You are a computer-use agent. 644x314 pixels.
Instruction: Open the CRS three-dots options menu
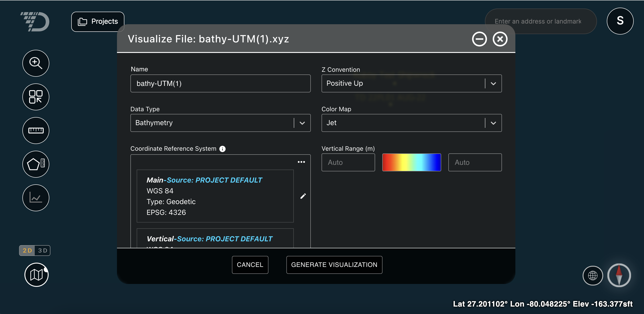[x=301, y=162]
